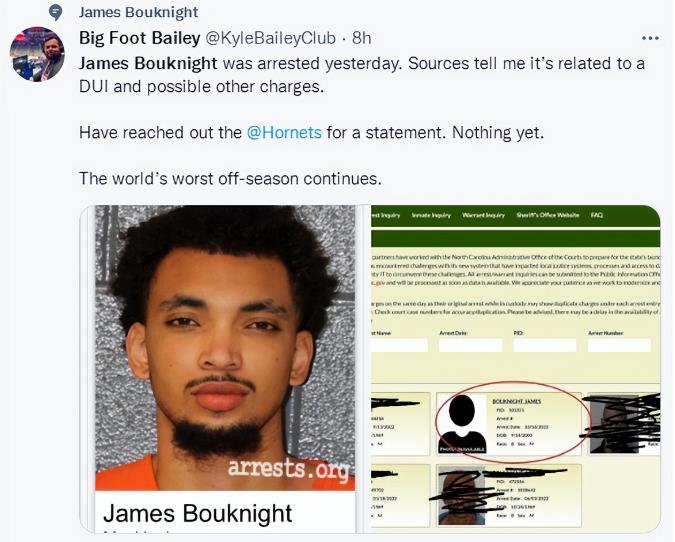Screen dimensions: 675x542
Task: Select the Inmate Inquiry tab in screenshot
Action: (x=431, y=215)
